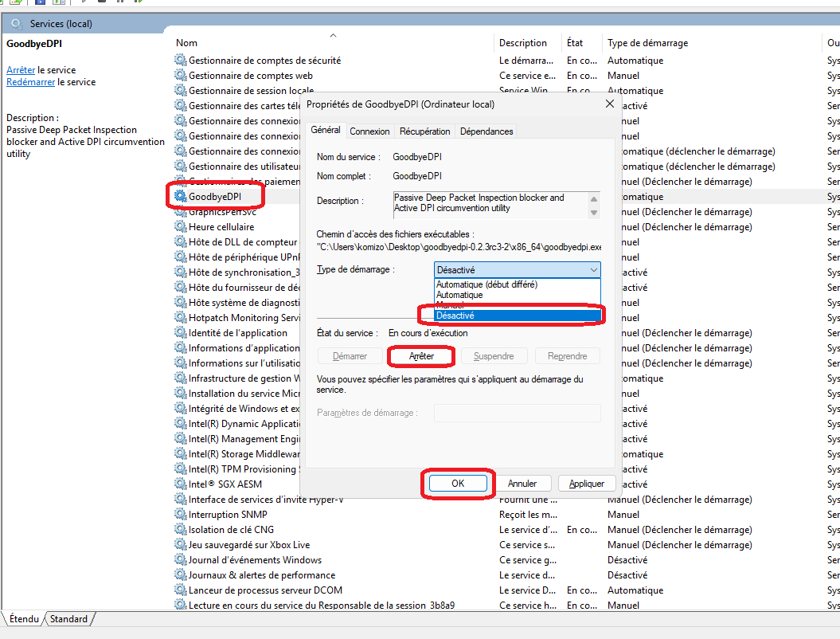
Task: Show the Dépendances tab
Action: click(x=486, y=131)
